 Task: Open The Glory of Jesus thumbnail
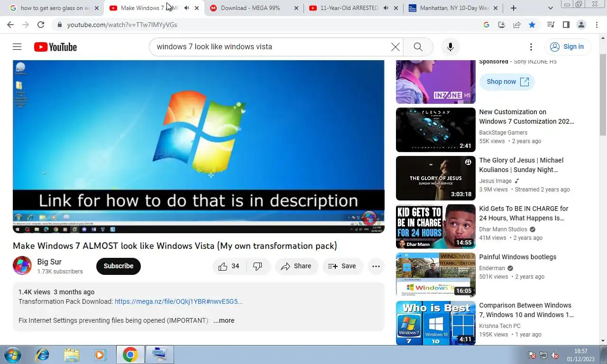[435, 178]
